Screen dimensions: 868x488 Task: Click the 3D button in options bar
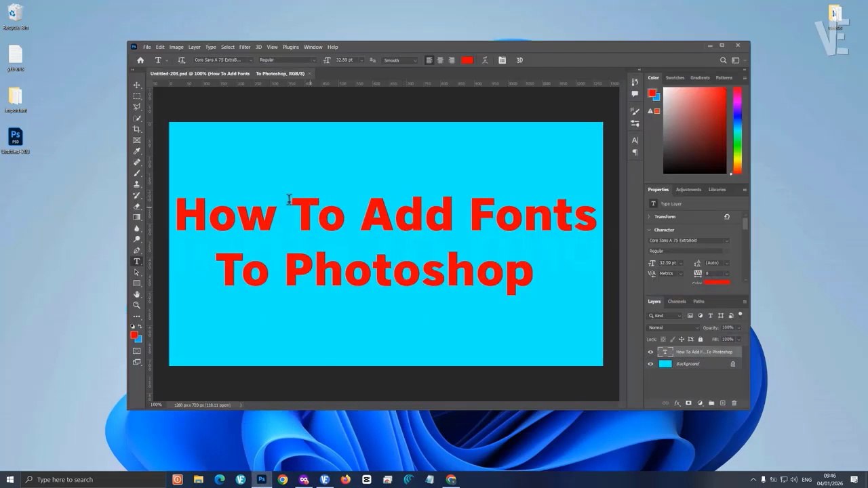520,60
